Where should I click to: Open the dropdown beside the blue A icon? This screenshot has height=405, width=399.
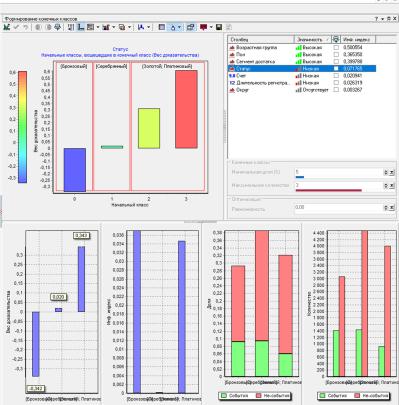(x=149, y=28)
